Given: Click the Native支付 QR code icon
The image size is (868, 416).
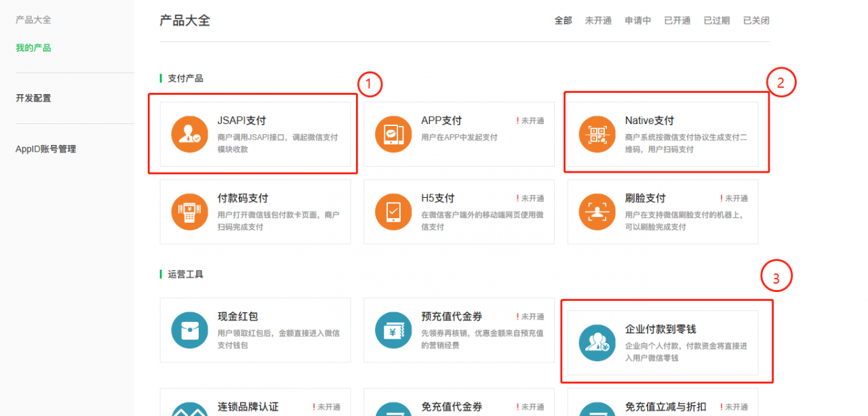Looking at the screenshot, I should pos(597,134).
